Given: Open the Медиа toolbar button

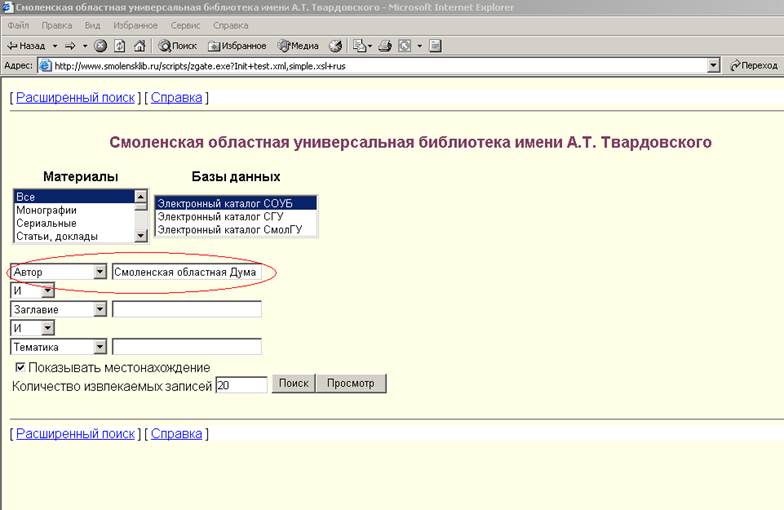Looking at the screenshot, I should [298, 46].
